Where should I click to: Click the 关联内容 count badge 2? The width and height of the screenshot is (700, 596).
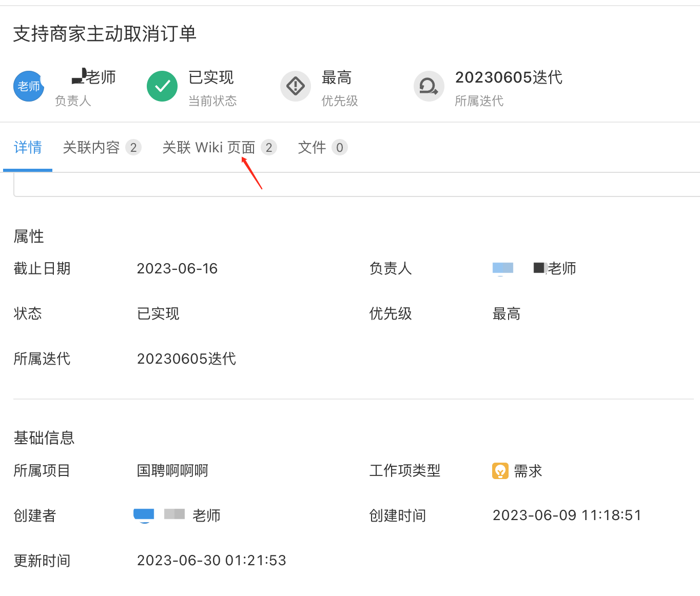pyautogui.click(x=133, y=148)
